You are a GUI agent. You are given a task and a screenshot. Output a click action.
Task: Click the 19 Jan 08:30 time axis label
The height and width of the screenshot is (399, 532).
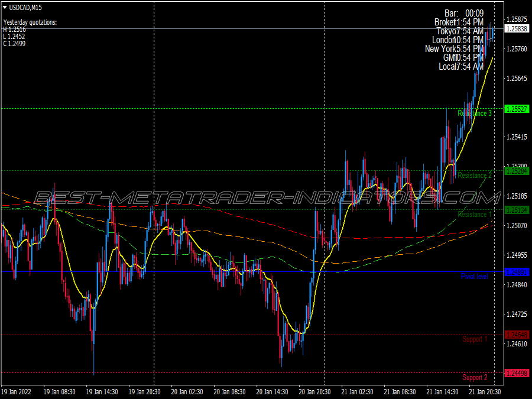coord(59,391)
